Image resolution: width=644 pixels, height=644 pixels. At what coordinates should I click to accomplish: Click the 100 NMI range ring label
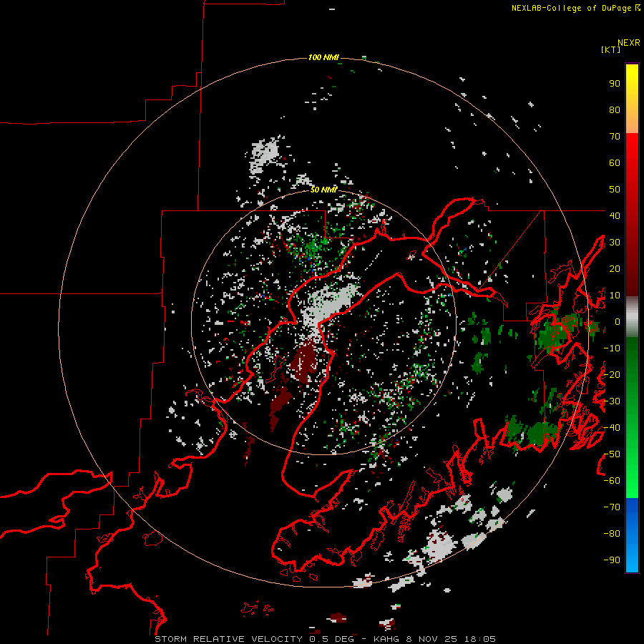pos(323,57)
